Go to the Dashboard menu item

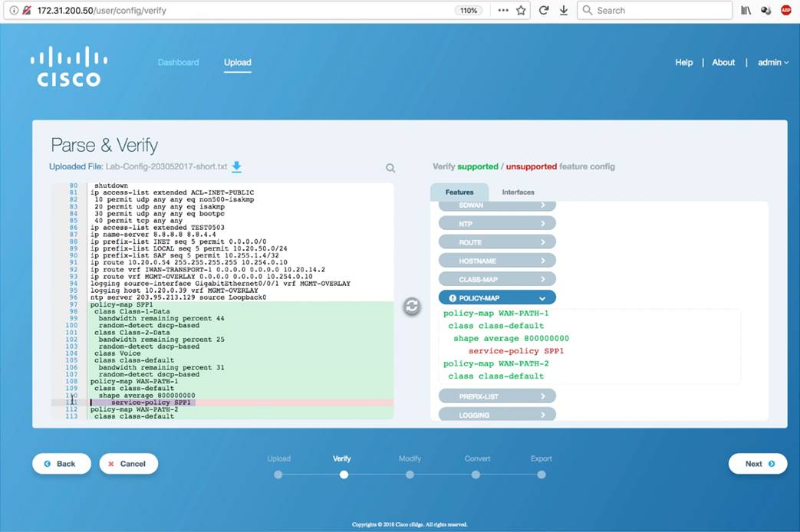click(178, 62)
